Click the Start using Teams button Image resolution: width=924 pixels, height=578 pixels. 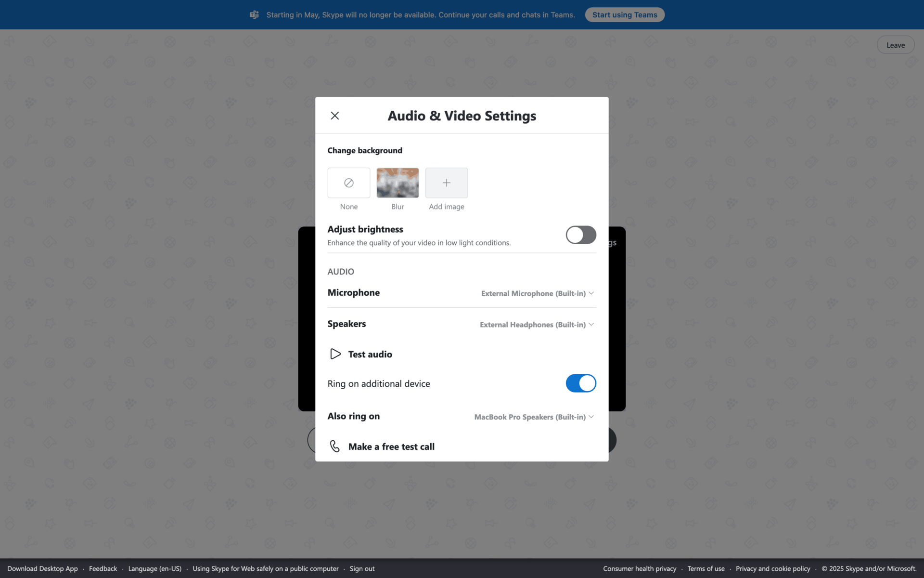(625, 14)
